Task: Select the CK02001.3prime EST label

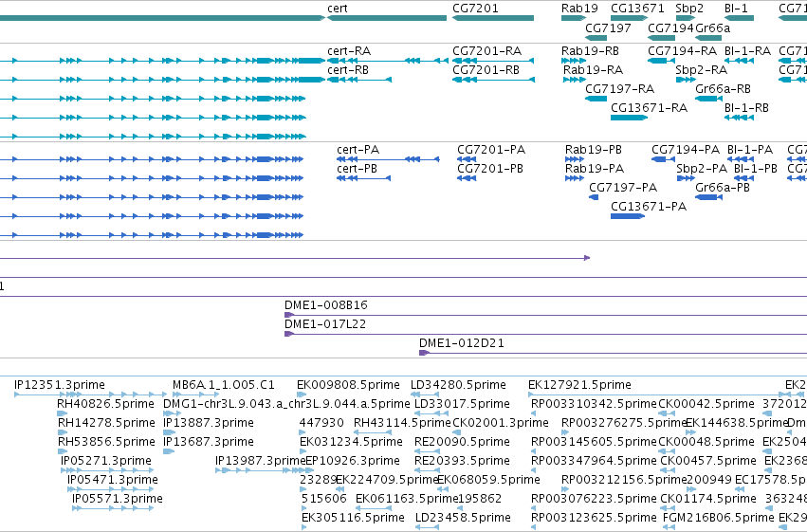Action: click(501, 423)
